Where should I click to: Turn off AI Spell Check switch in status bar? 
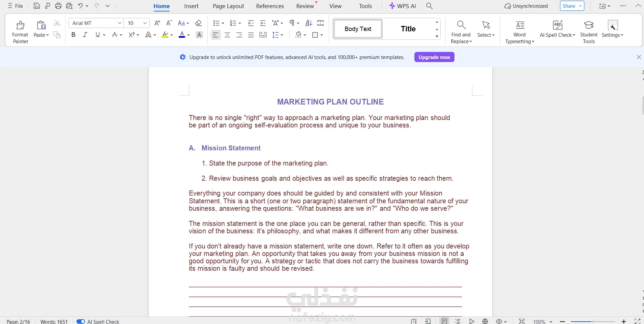point(81,321)
